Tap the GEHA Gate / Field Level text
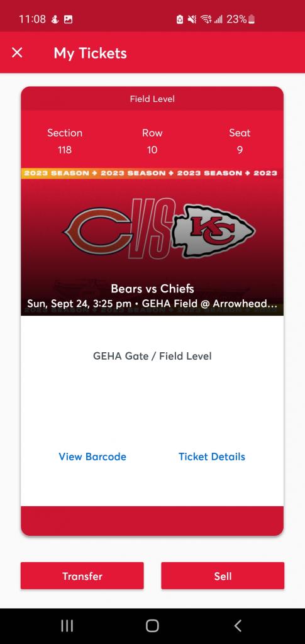The height and width of the screenshot is (644, 305). tap(152, 356)
